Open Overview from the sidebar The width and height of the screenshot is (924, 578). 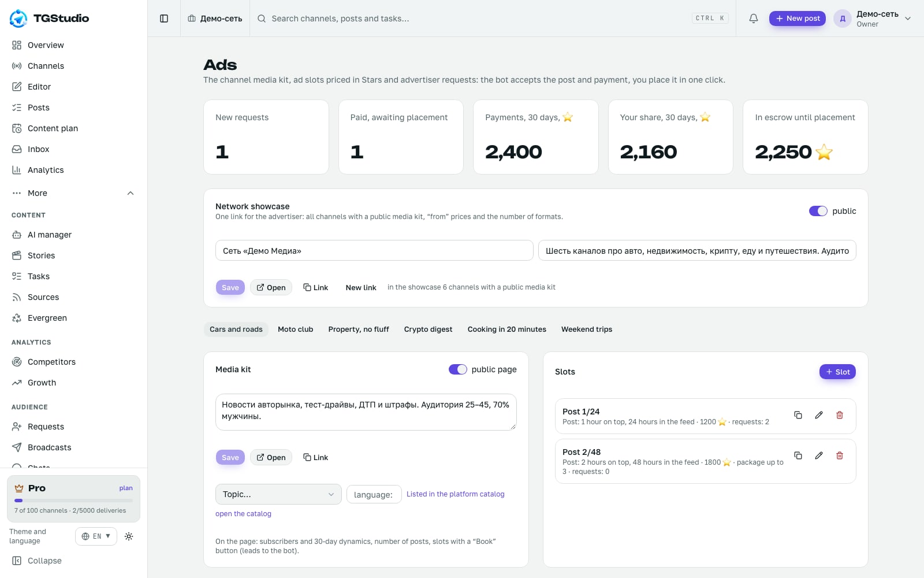pos(74,45)
